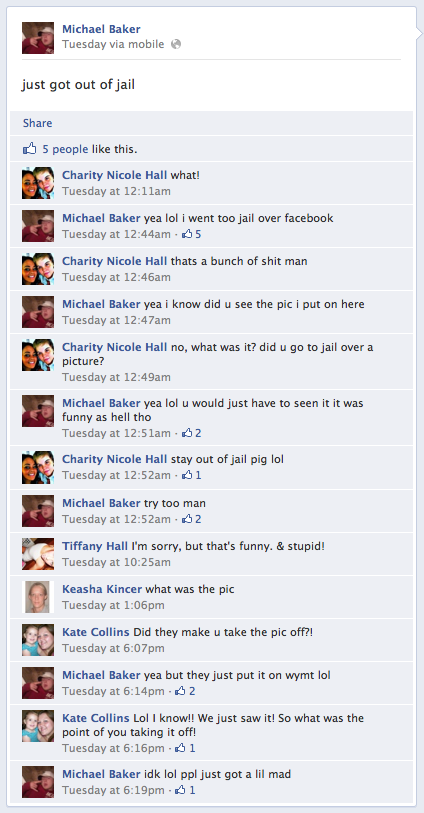Open Keasha Kincer's profile name
The height and width of the screenshot is (813, 424).
point(102,589)
